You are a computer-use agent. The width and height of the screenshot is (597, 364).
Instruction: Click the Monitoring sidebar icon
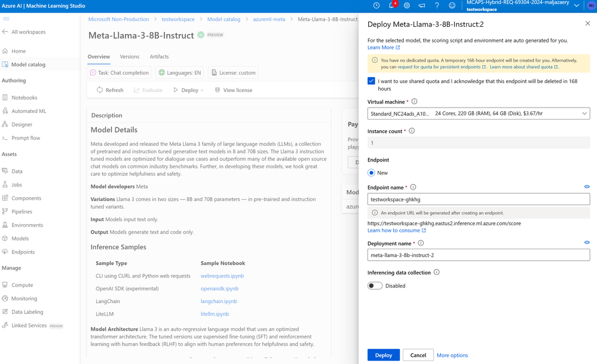point(5,298)
